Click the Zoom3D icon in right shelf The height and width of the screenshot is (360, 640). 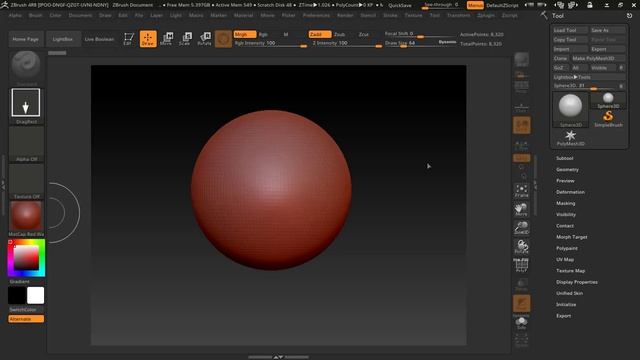[x=522, y=228]
